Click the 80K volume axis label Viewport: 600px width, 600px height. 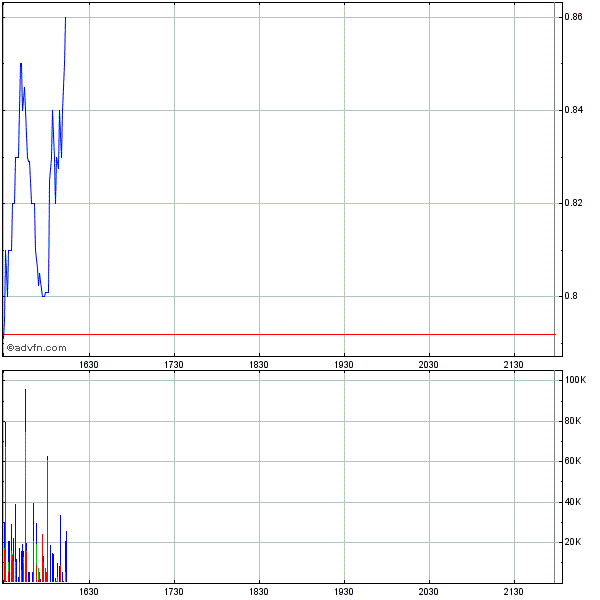(573, 421)
